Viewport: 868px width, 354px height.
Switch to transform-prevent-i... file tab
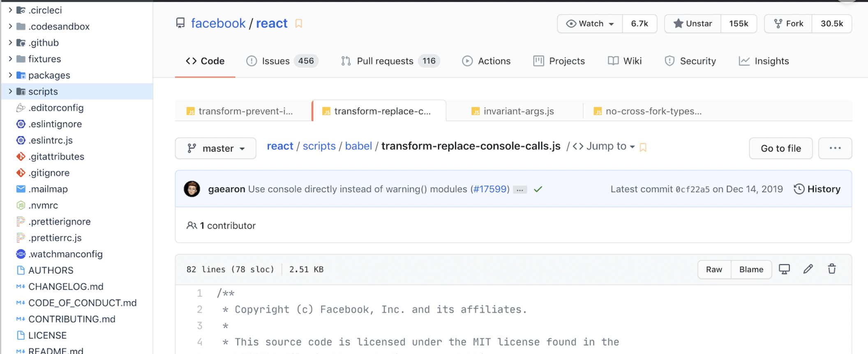point(243,111)
